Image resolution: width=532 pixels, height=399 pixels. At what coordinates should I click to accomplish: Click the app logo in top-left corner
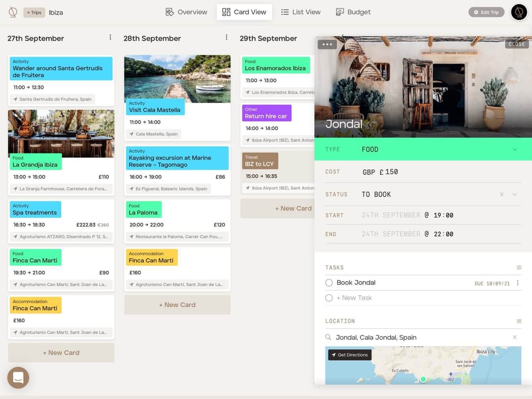pyautogui.click(x=13, y=12)
